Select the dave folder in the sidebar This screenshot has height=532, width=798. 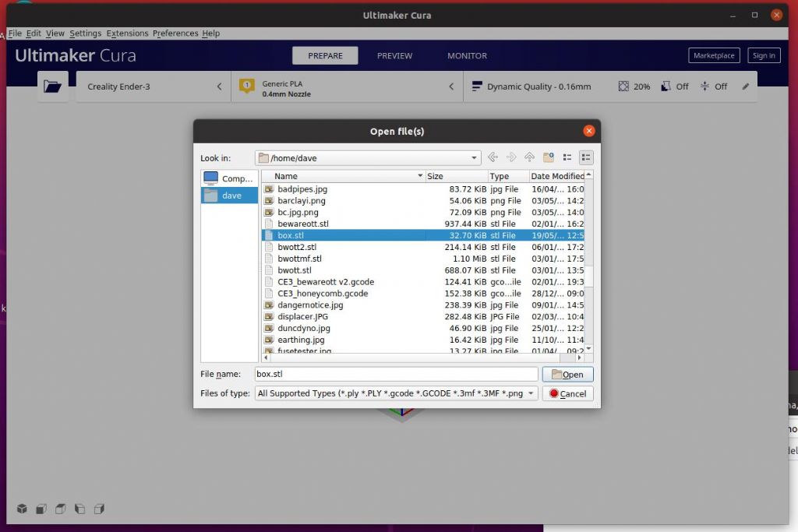(x=229, y=196)
